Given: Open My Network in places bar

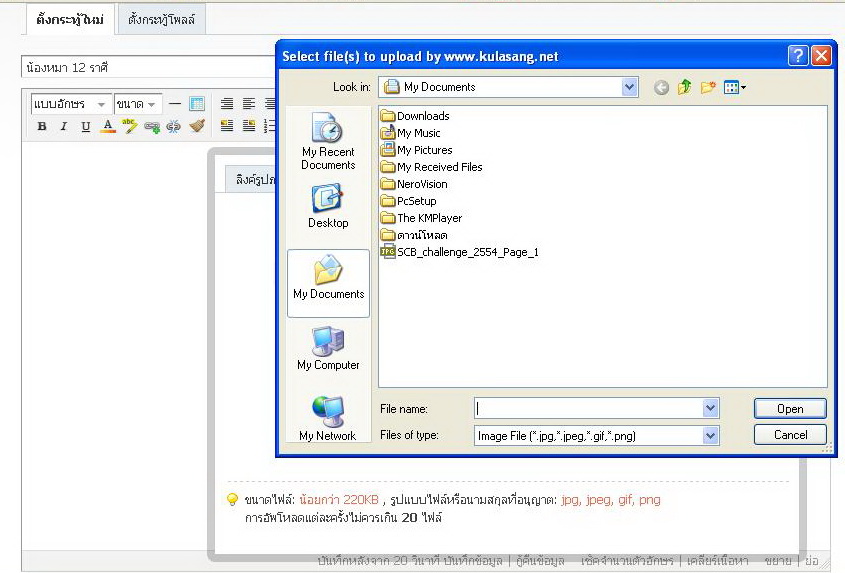Looking at the screenshot, I should [328, 418].
